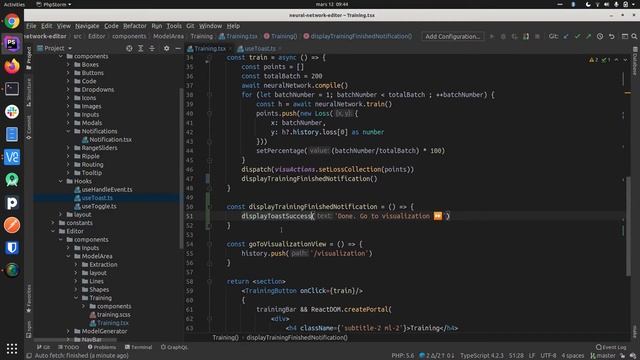Image resolution: width=640 pixels, height=360 pixels.
Task: Toggle fold marker on line 38
Action: pos(209,95)
